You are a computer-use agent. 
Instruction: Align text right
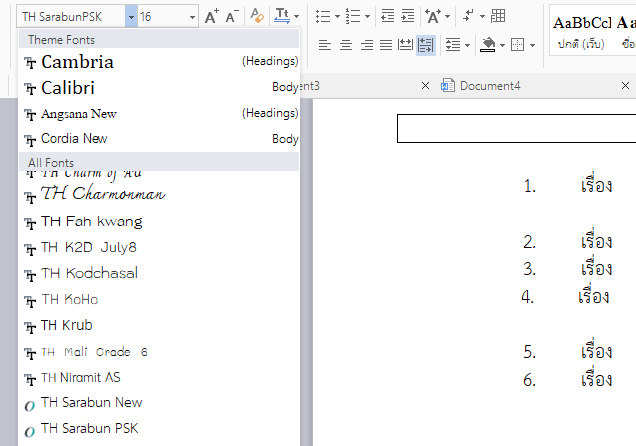367,45
